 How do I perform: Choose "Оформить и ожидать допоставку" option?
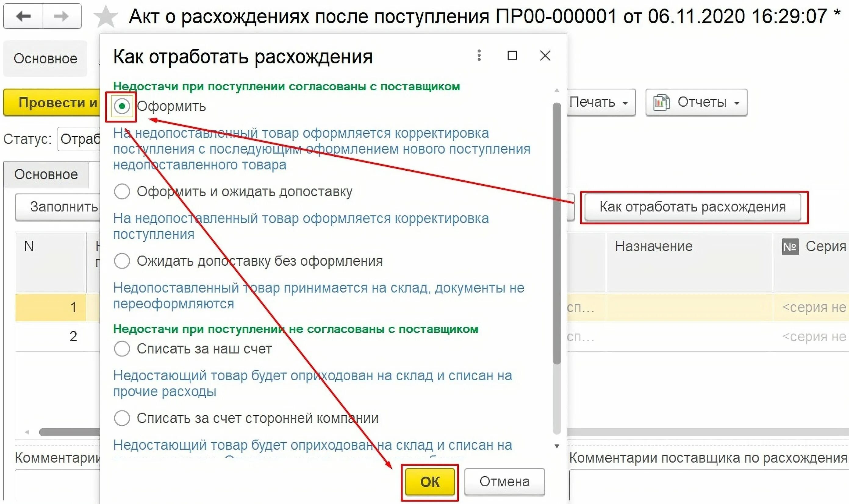click(122, 192)
